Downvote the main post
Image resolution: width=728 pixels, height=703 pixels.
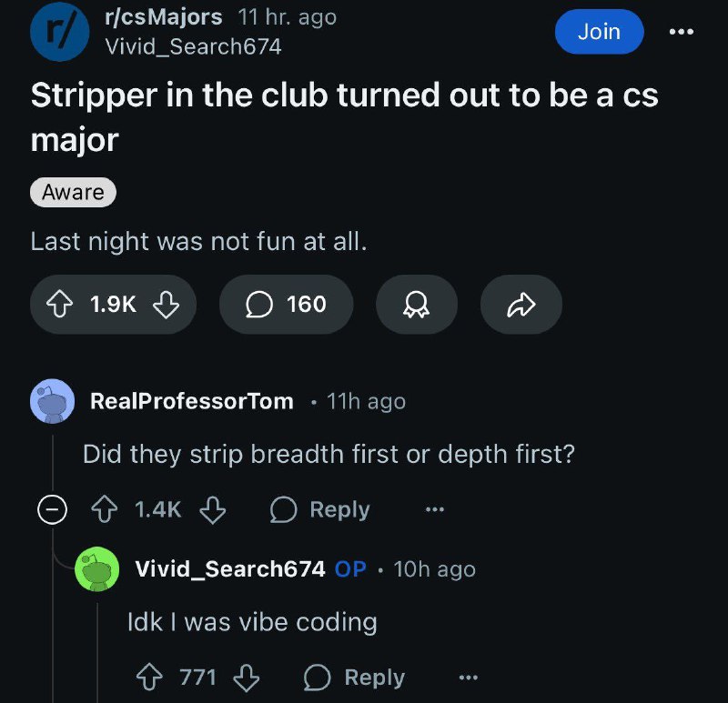[x=166, y=305]
